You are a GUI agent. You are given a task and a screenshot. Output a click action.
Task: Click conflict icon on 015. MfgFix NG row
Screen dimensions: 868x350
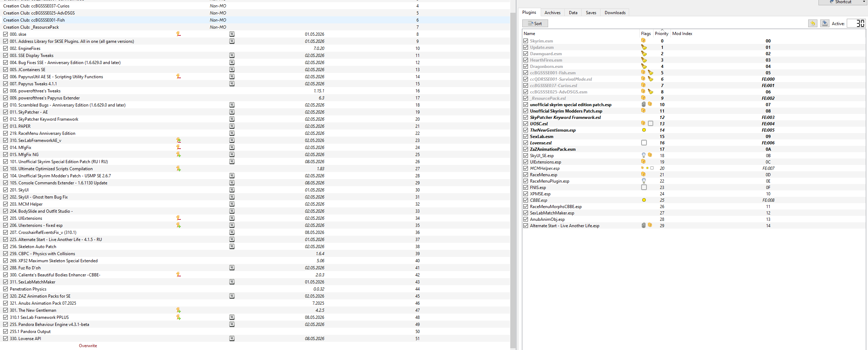(x=178, y=154)
